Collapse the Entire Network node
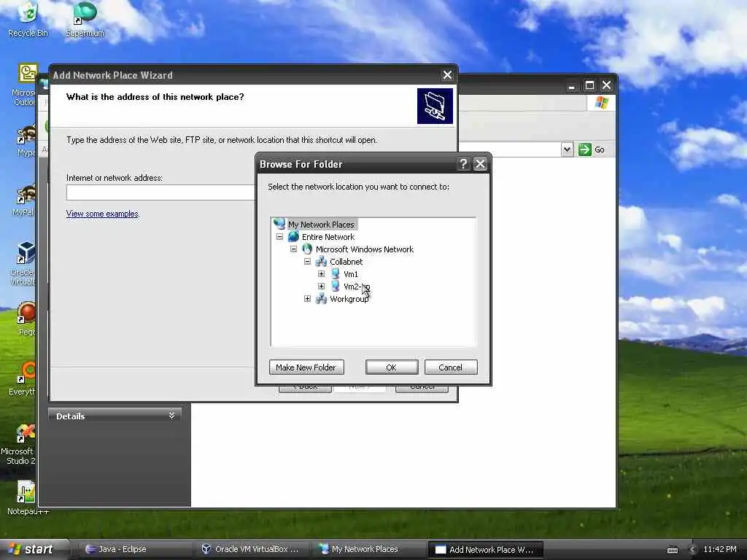Image resolution: width=747 pixels, height=560 pixels. pyautogui.click(x=279, y=237)
